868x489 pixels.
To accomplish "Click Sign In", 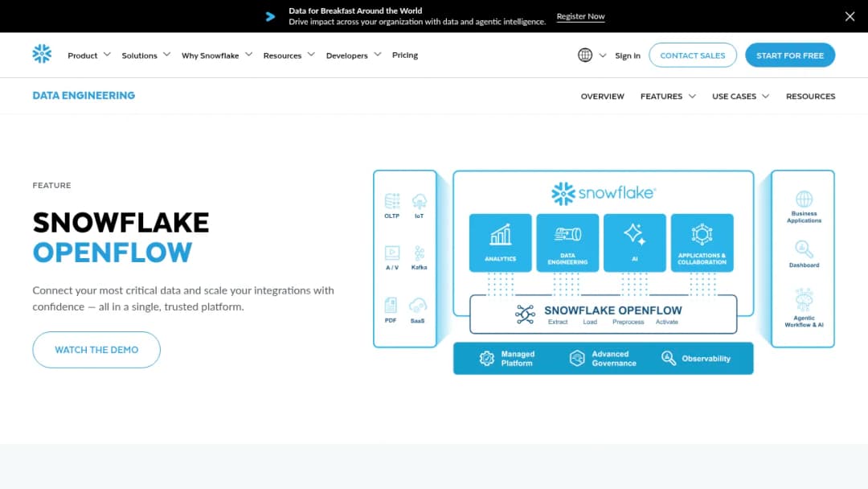I will [628, 55].
